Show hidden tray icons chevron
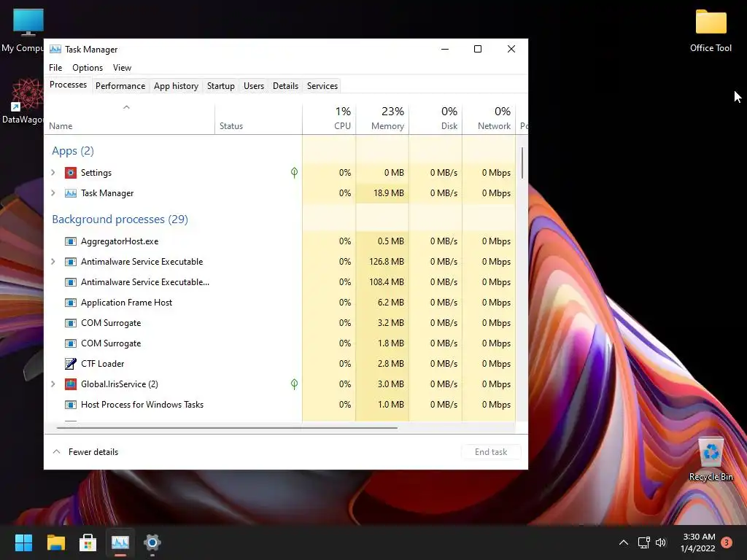747x560 pixels. (623, 542)
